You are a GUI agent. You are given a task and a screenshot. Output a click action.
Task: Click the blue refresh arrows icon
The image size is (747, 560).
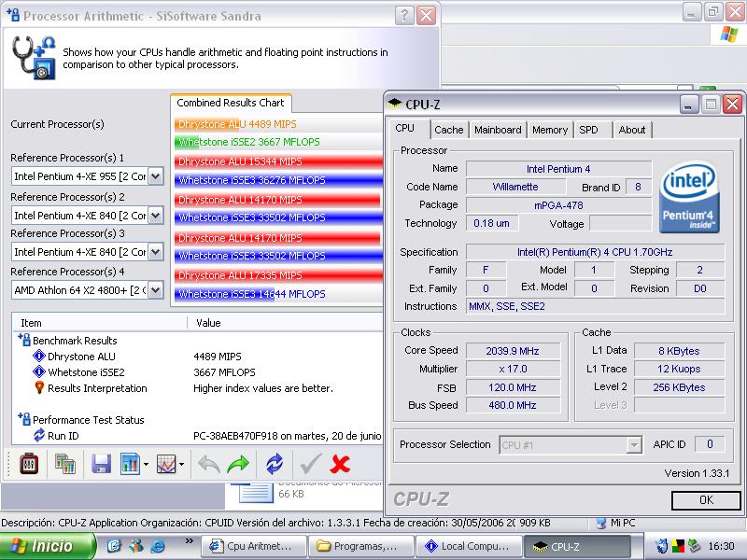point(275,463)
